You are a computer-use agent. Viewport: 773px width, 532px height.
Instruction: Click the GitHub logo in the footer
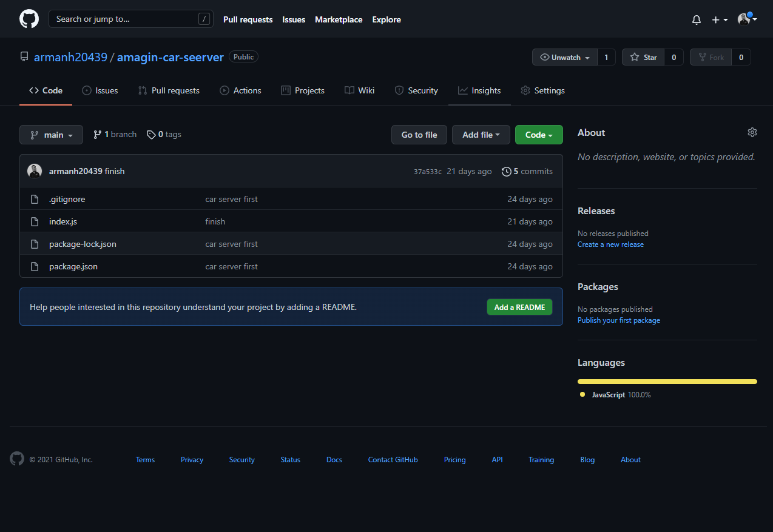[17, 459]
